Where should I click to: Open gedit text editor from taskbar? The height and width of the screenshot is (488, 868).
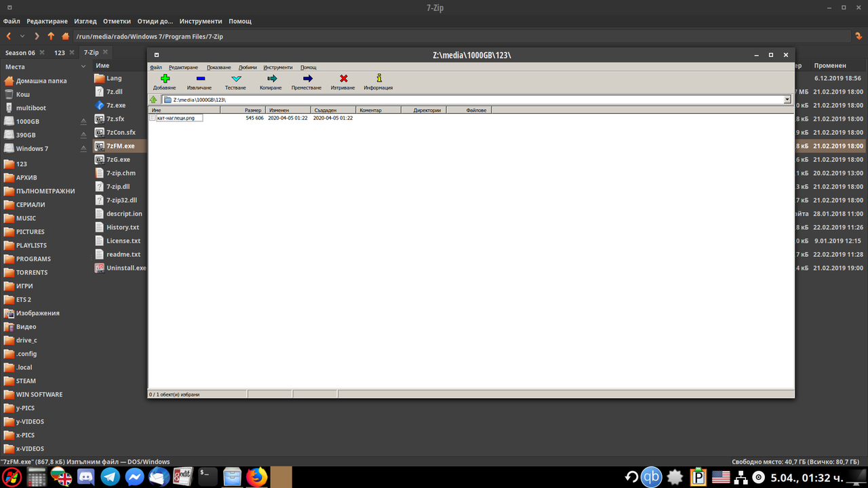(183, 477)
